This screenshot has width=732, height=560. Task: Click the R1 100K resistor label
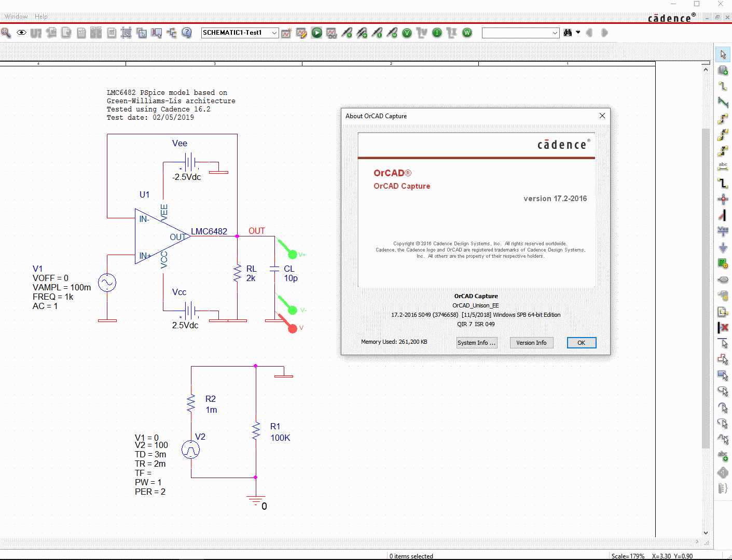280,432
